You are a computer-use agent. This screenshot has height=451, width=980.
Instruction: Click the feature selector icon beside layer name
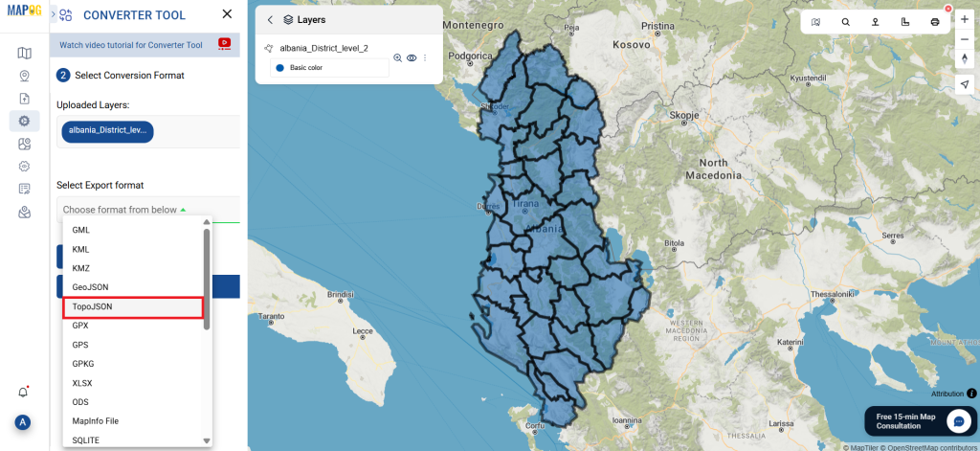coord(269,48)
